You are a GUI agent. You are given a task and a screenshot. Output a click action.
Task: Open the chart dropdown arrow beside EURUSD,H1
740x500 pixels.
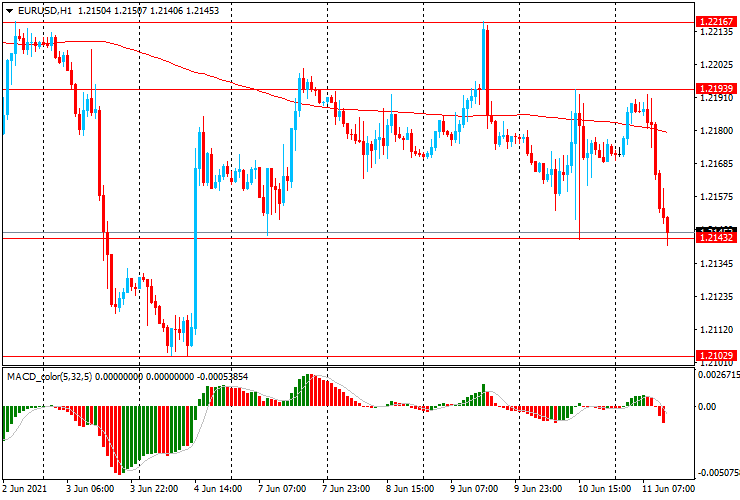click(x=9, y=11)
